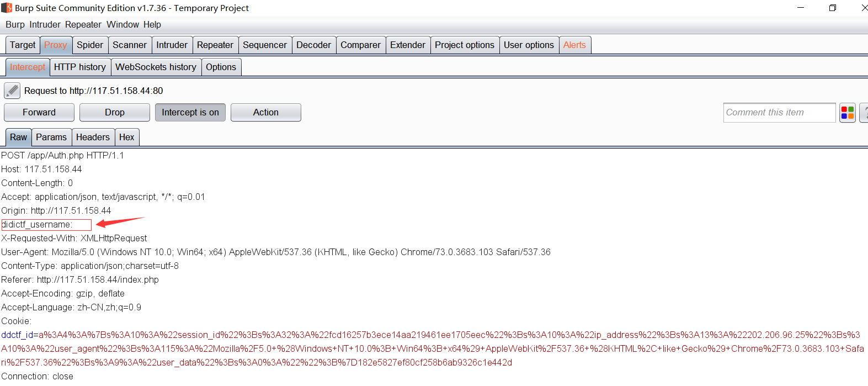Click the Burp Suite app logo icon
The height and width of the screenshot is (386, 868).
pos(7,8)
